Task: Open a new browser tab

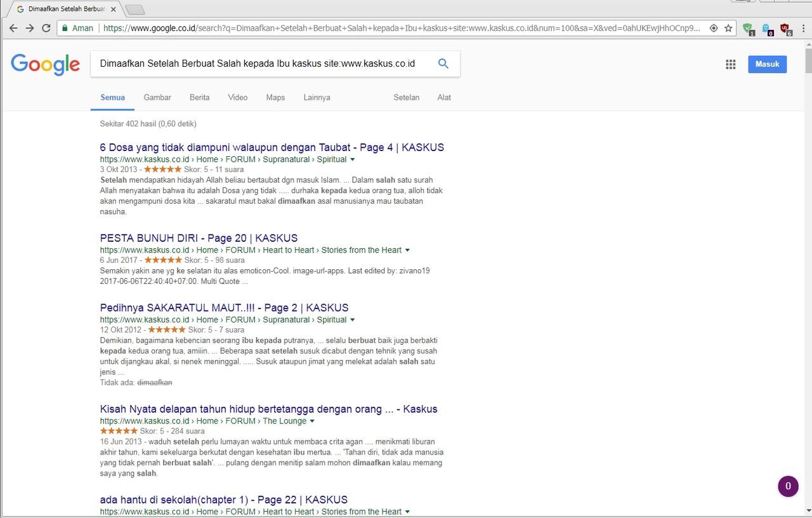Action: coord(135,10)
